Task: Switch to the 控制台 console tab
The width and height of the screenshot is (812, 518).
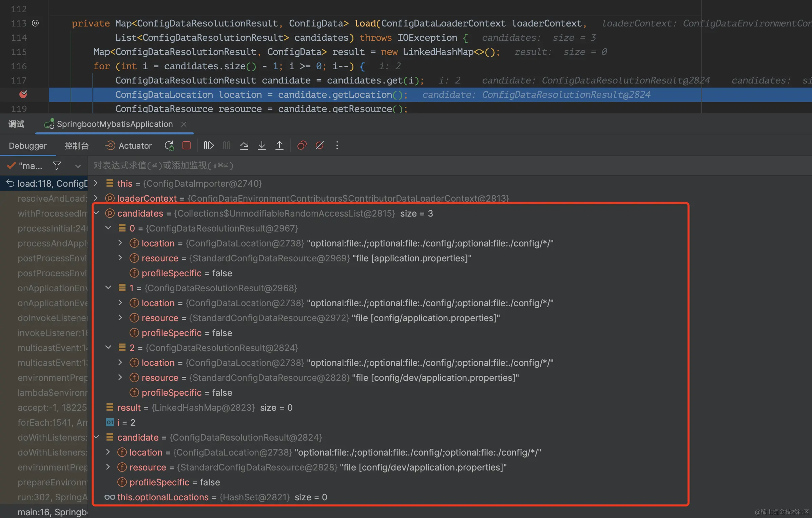Action: [76, 146]
